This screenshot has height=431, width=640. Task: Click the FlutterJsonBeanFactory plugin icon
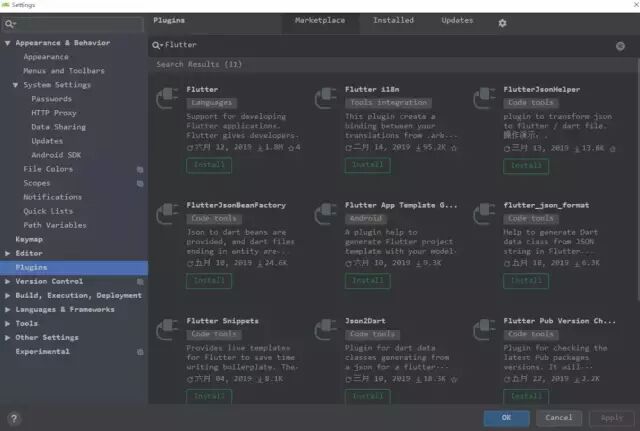coord(167,213)
